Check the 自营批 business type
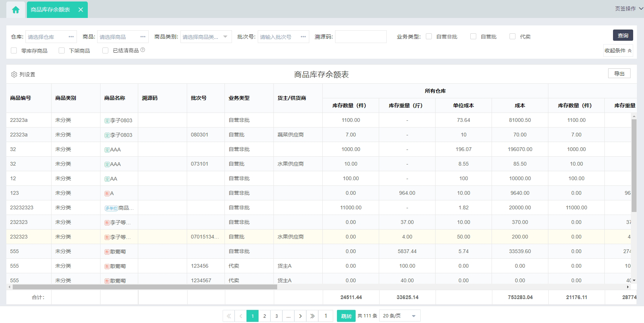Image resolution: width=644 pixels, height=323 pixels. point(473,36)
